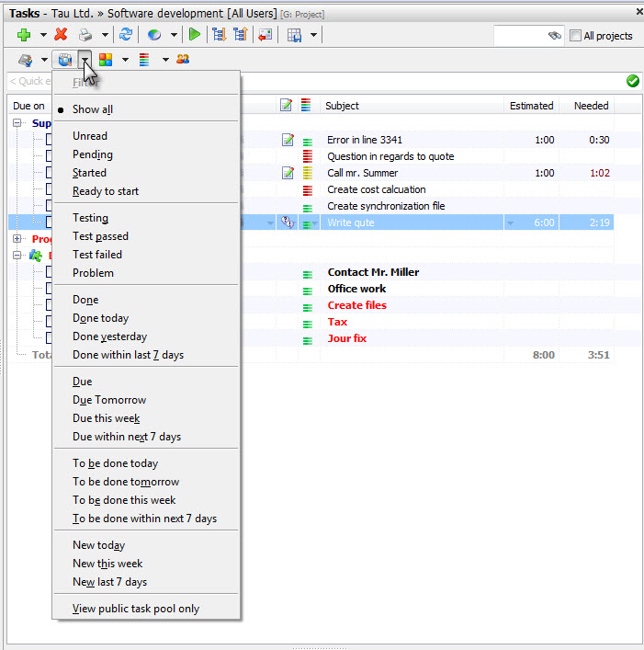The width and height of the screenshot is (644, 650).
Task: Select Due Tomorrow in the filter menu
Action: click(109, 400)
